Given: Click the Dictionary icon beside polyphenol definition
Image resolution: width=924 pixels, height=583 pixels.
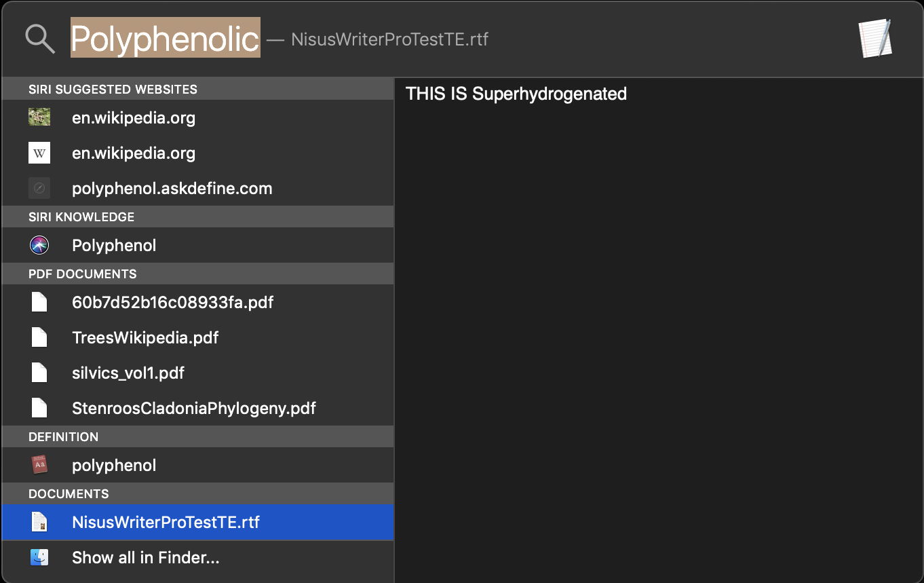Looking at the screenshot, I should tap(39, 465).
